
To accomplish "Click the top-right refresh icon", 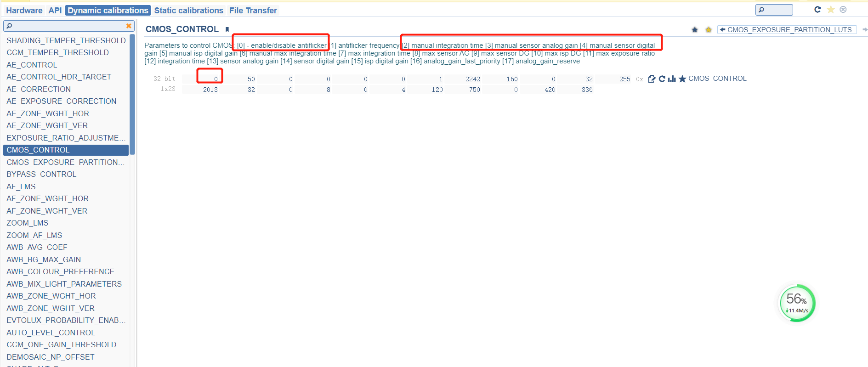I will (817, 10).
